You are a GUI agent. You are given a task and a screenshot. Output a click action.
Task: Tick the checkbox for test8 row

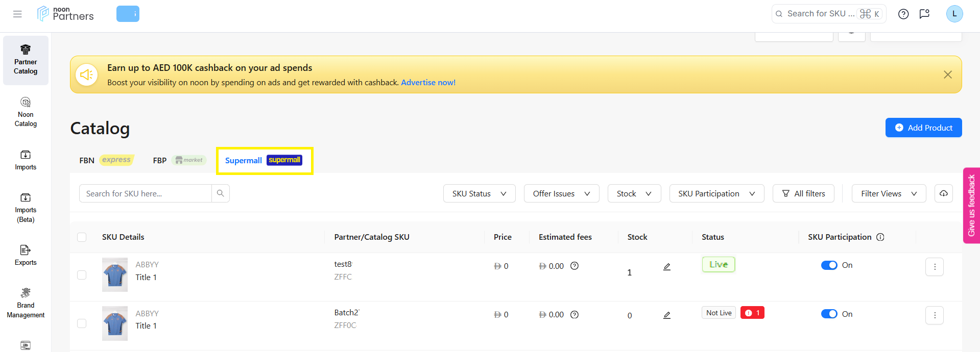[x=82, y=275]
